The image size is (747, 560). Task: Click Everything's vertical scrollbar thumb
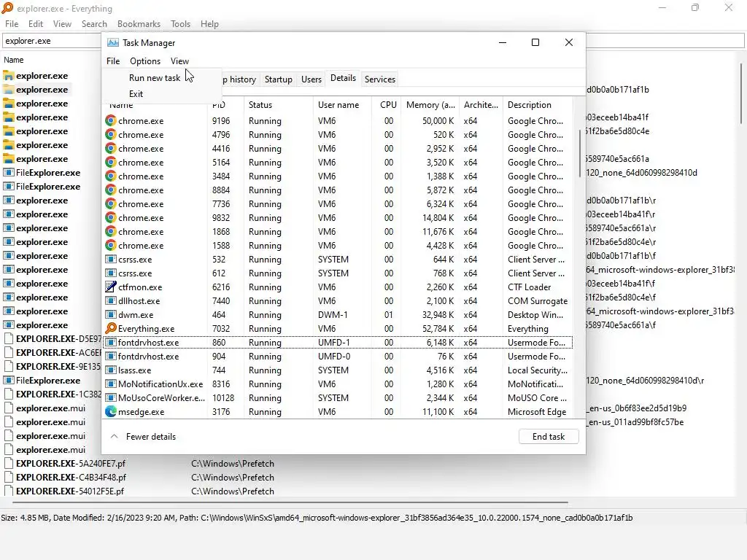(x=741, y=93)
